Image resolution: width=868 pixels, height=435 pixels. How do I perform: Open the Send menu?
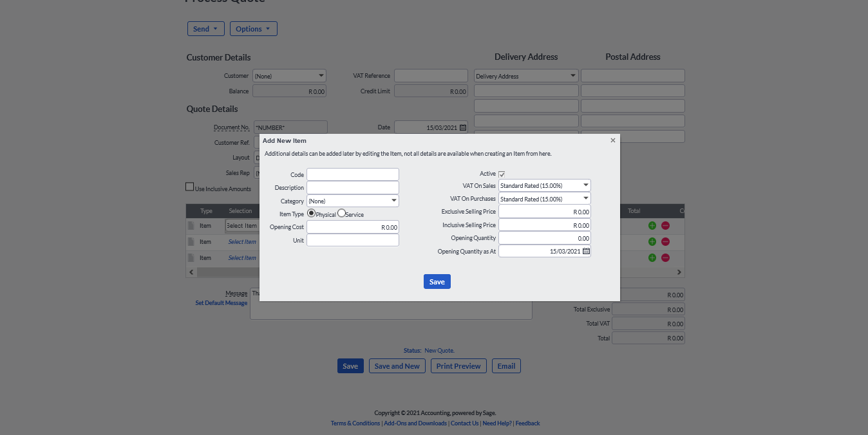click(x=205, y=28)
